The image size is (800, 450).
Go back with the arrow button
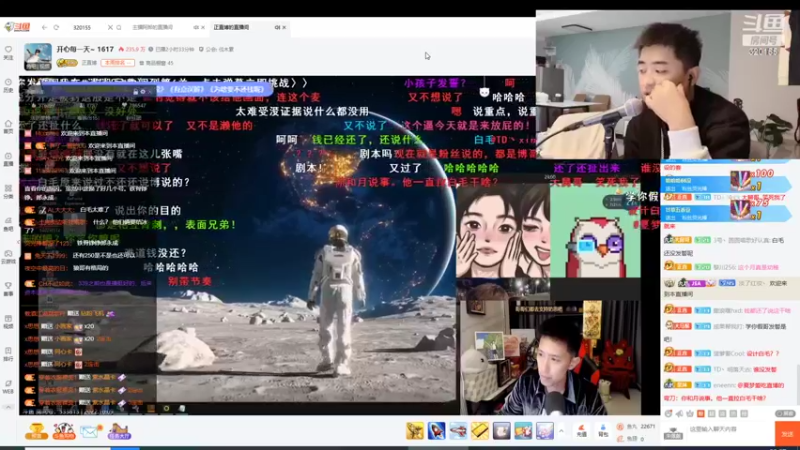(x=44, y=28)
